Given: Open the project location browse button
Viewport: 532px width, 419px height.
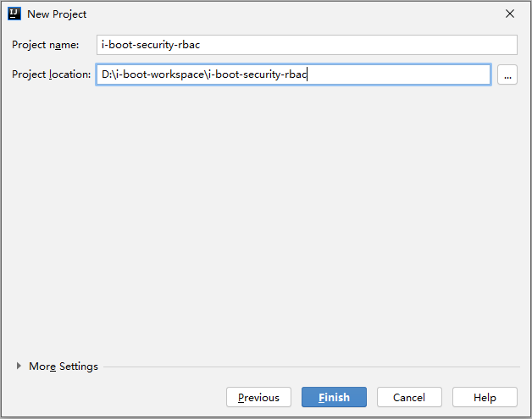Looking at the screenshot, I should pyautogui.click(x=507, y=75).
